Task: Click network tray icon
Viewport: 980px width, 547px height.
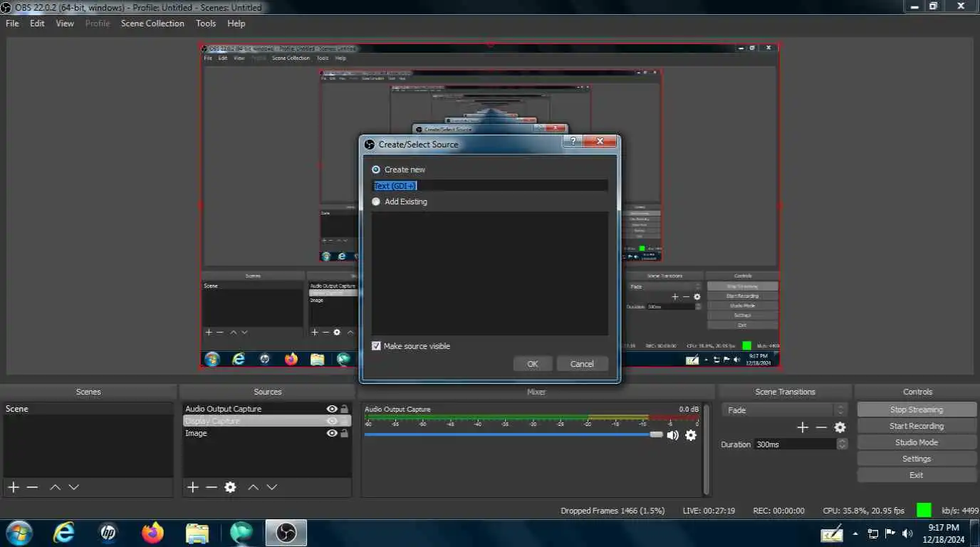Action: 873,533
